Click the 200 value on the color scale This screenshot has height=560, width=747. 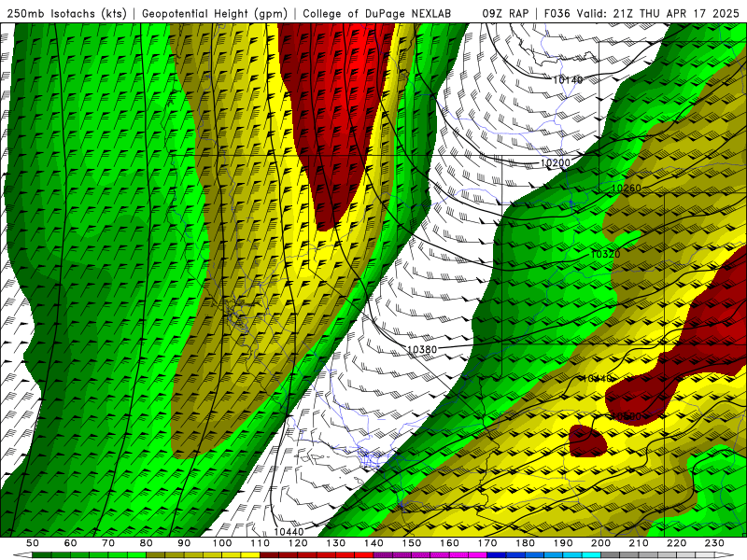click(600, 543)
